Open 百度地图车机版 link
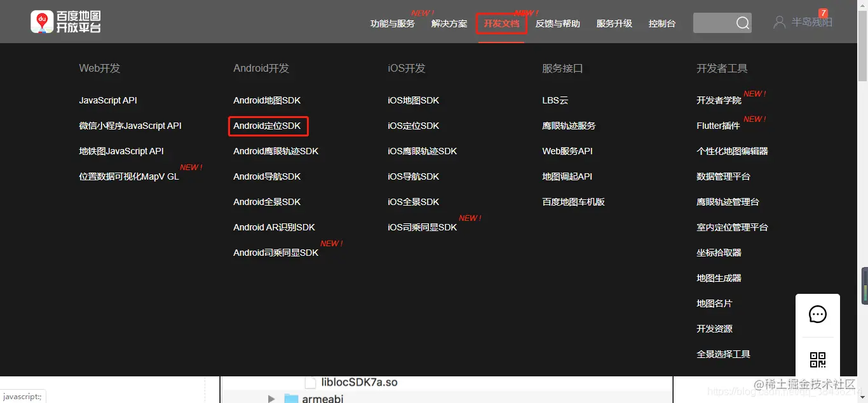 (573, 202)
